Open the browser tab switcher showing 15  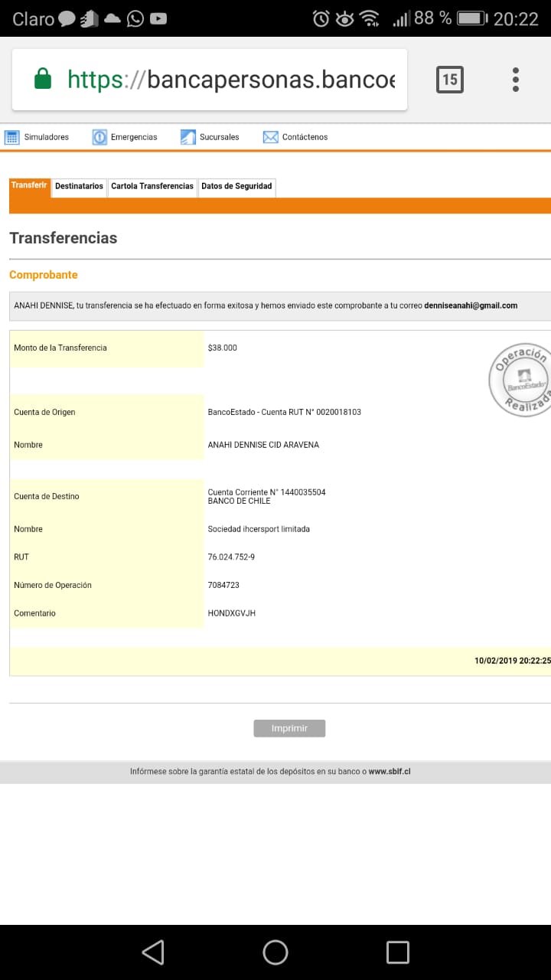[450, 79]
